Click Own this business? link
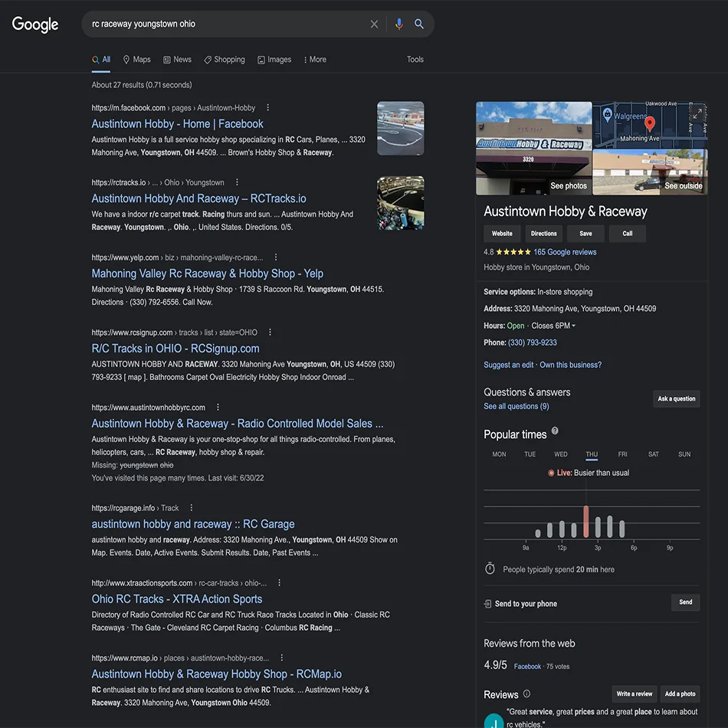 571,365
